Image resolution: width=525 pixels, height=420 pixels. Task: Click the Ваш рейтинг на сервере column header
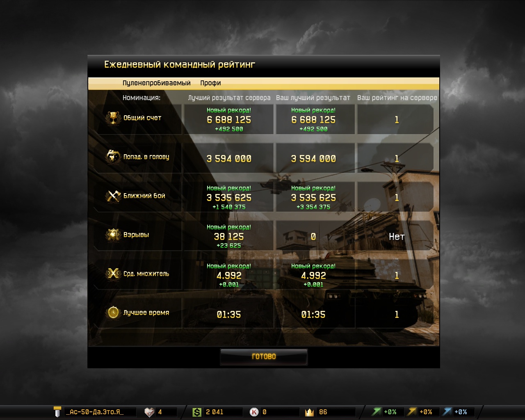397,98
